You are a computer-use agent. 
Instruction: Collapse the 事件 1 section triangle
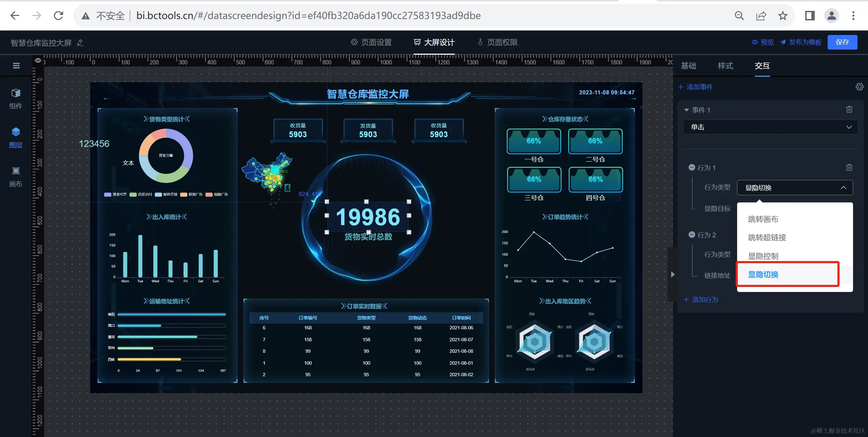[x=687, y=110]
